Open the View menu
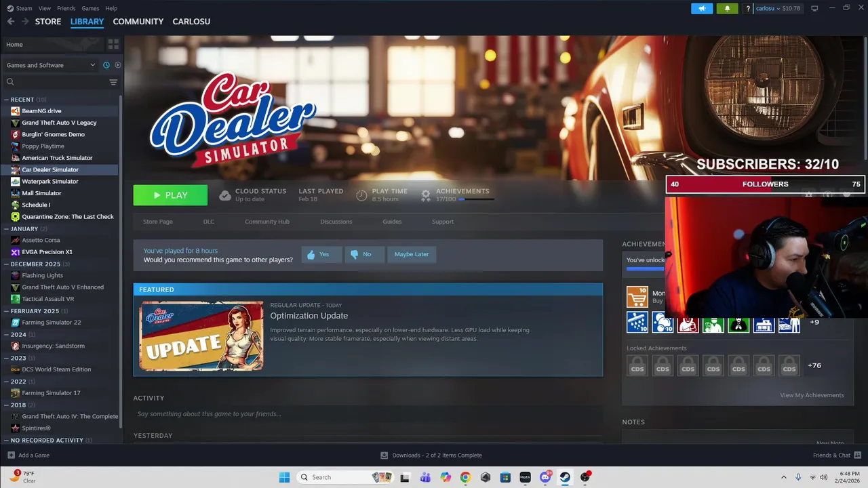The height and width of the screenshot is (488, 868). coord(45,8)
